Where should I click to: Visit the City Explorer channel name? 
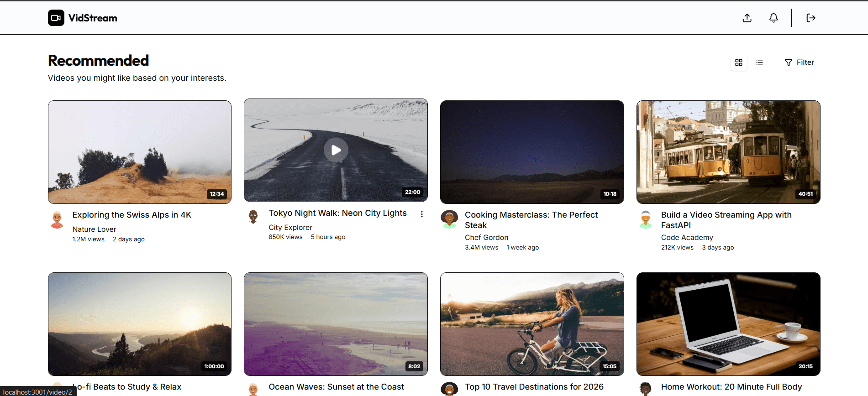[290, 227]
